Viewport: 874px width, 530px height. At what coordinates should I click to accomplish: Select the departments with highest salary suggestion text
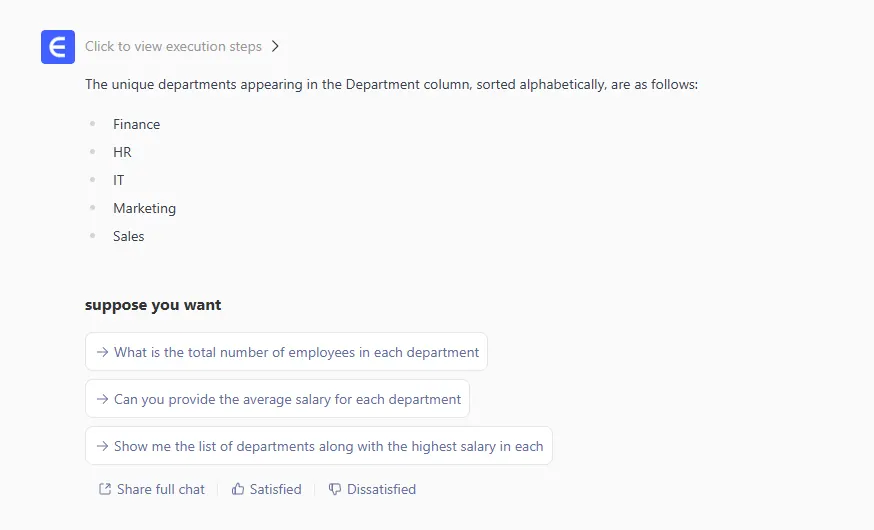tap(328, 446)
